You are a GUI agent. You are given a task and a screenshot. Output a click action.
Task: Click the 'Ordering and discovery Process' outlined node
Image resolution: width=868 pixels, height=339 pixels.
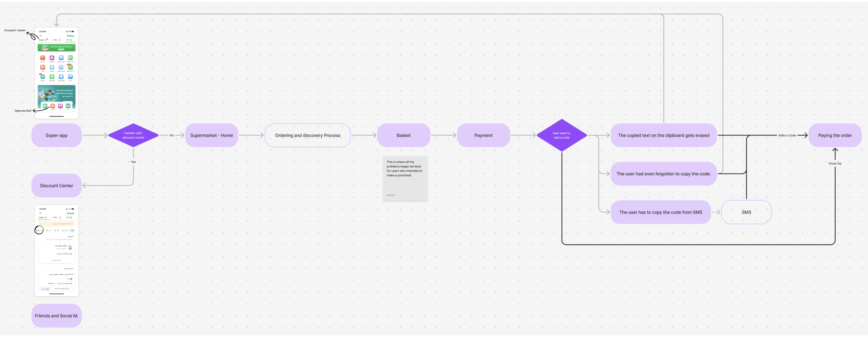click(307, 135)
